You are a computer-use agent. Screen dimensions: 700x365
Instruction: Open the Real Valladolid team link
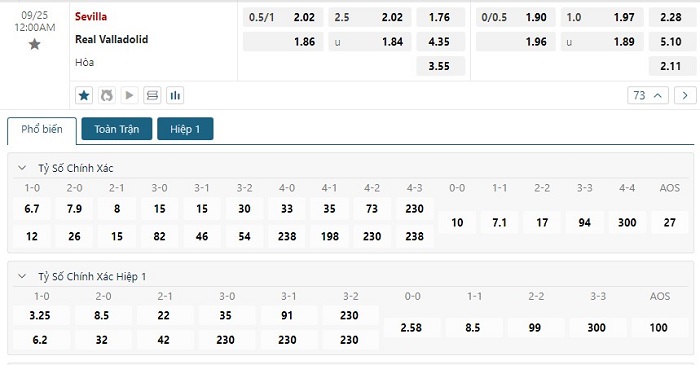click(x=112, y=39)
